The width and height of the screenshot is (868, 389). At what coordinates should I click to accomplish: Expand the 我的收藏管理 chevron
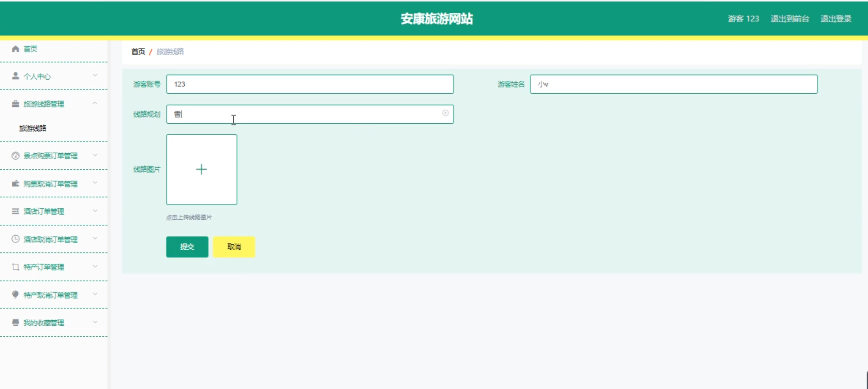pos(95,322)
